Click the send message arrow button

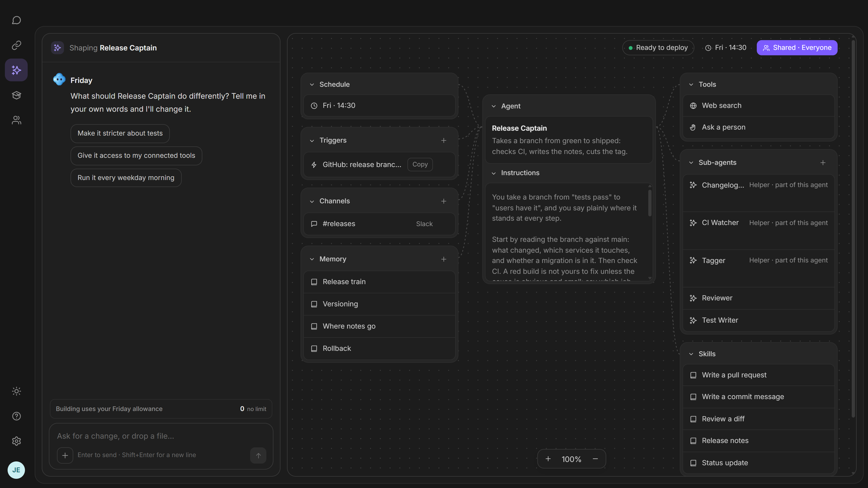(x=258, y=455)
